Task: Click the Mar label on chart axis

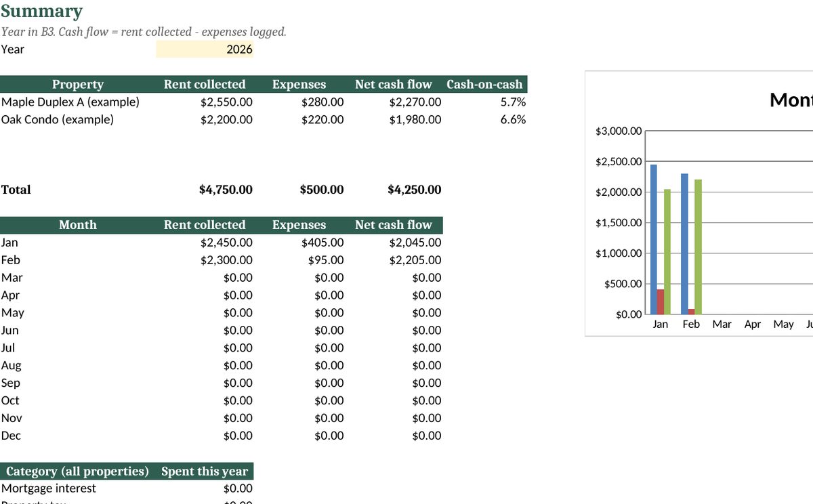Action: coord(722,324)
